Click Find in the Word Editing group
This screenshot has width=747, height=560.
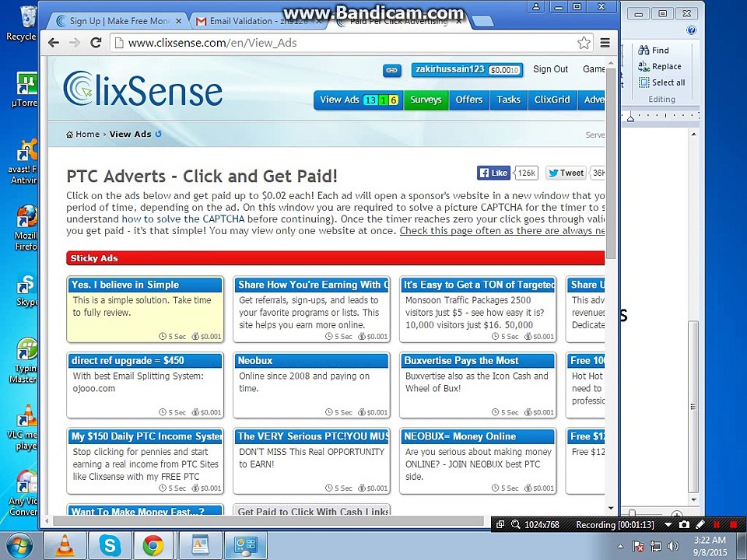pos(654,50)
